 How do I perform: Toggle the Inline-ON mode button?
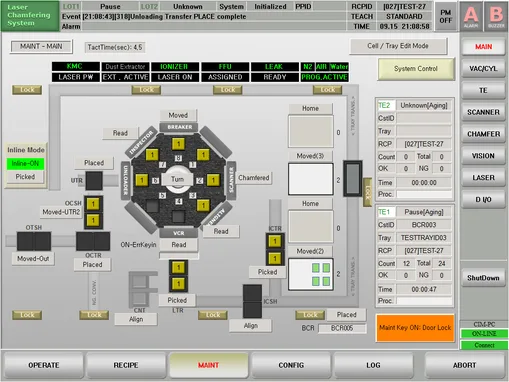click(25, 163)
